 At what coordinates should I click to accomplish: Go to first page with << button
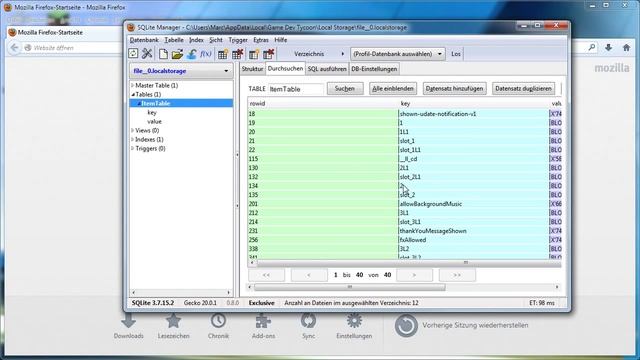(266, 275)
